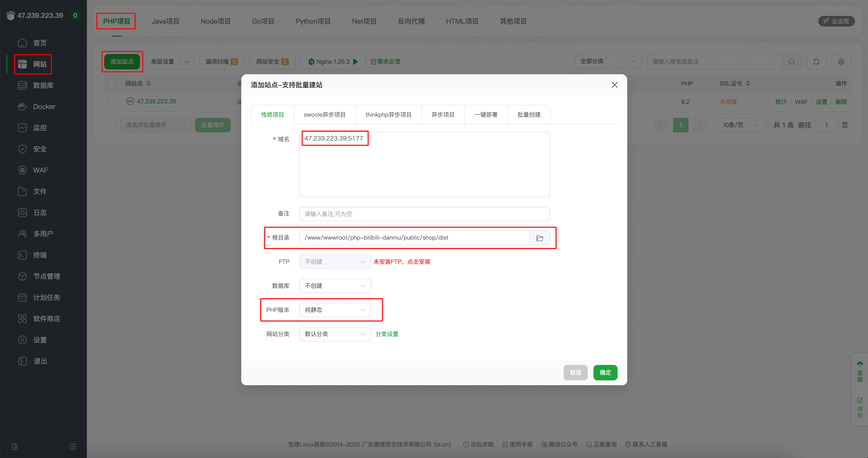
Task: Open the 分类设置 link
Action: (x=386, y=334)
